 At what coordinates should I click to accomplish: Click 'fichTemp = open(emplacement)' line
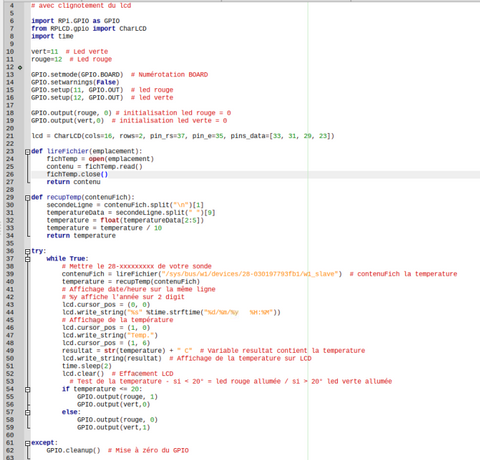click(100, 159)
